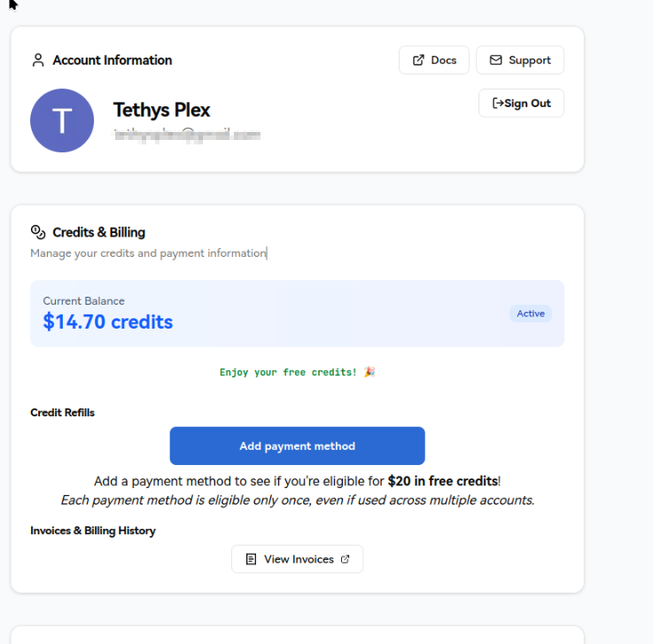Click the envelope icon in the Support button
This screenshot has width=653, height=644.
(x=496, y=60)
